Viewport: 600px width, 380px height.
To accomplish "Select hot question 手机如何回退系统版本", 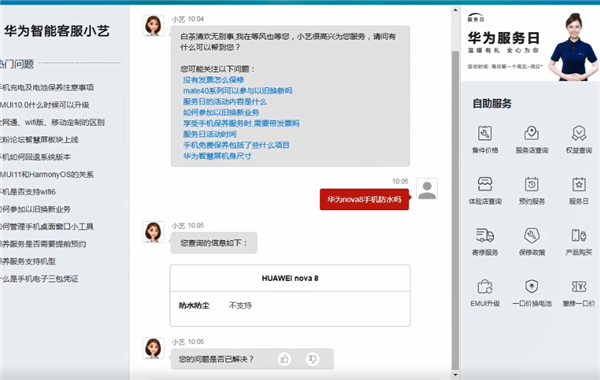I will (x=35, y=157).
